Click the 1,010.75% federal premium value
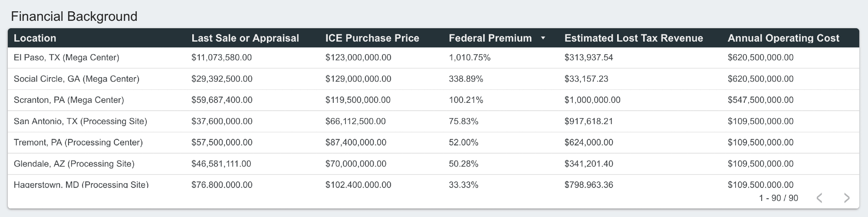 pyautogui.click(x=470, y=58)
